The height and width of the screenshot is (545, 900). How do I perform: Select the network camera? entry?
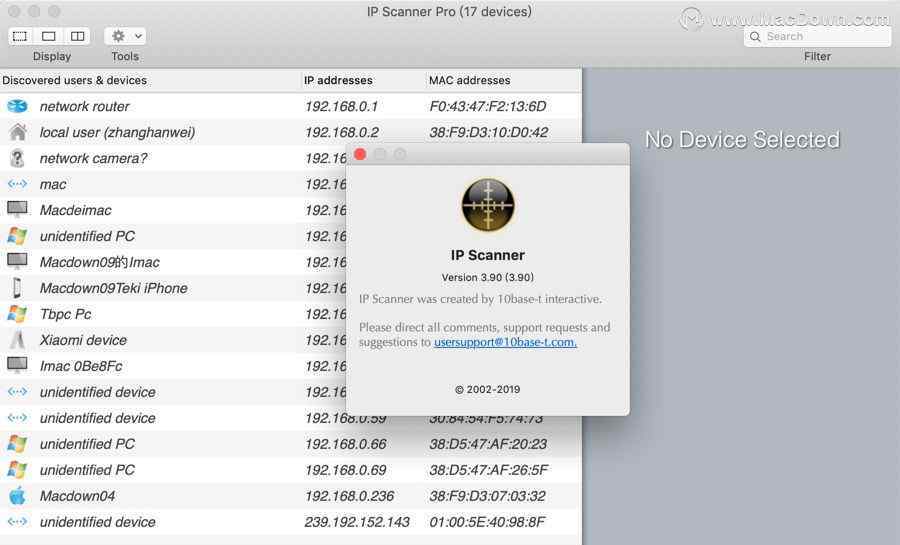[94, 158]
